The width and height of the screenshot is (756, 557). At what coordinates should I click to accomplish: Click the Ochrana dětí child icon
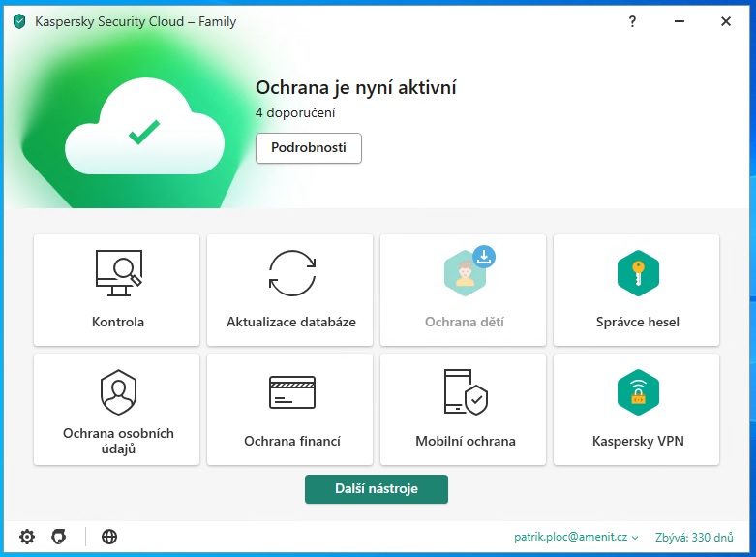pyautogui.click(x=465, y=274)
